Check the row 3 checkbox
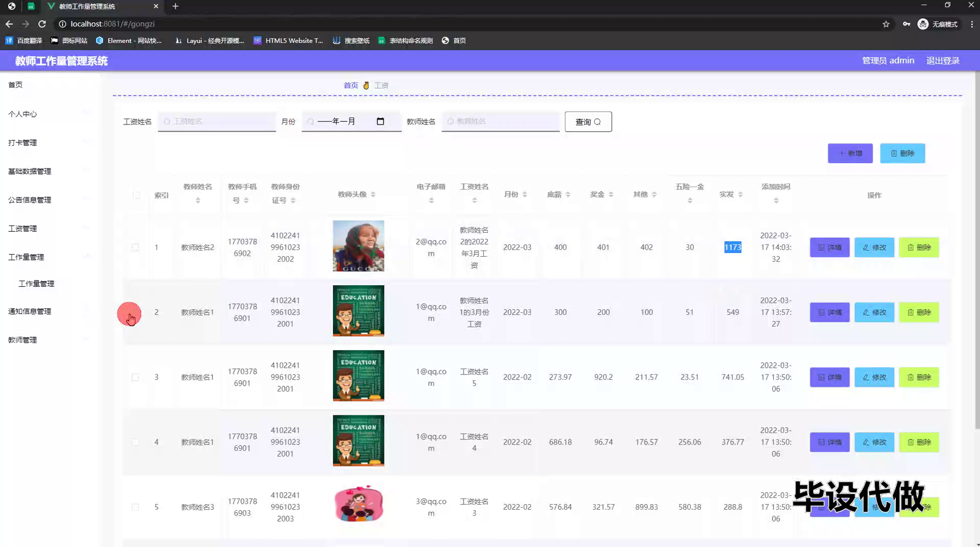Viewport: 980px width, 547px height. click(x=135, y=378)
